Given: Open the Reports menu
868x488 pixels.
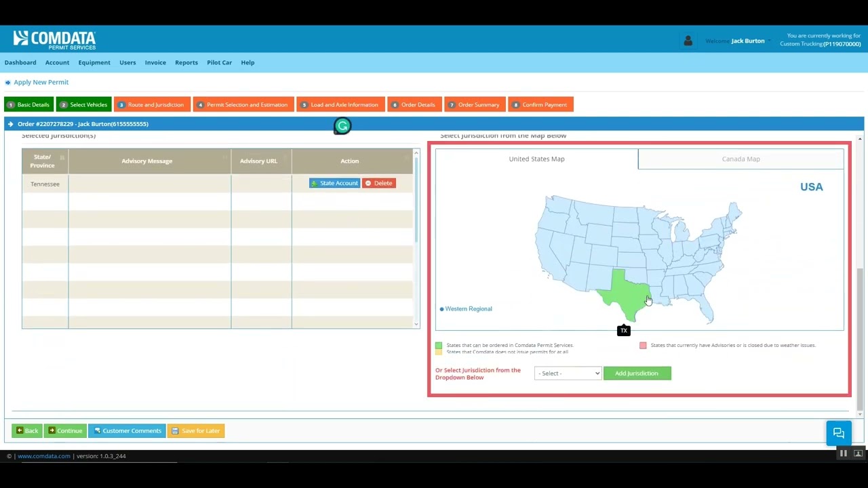Looking at the screenshot, I should tap(186, 62).
